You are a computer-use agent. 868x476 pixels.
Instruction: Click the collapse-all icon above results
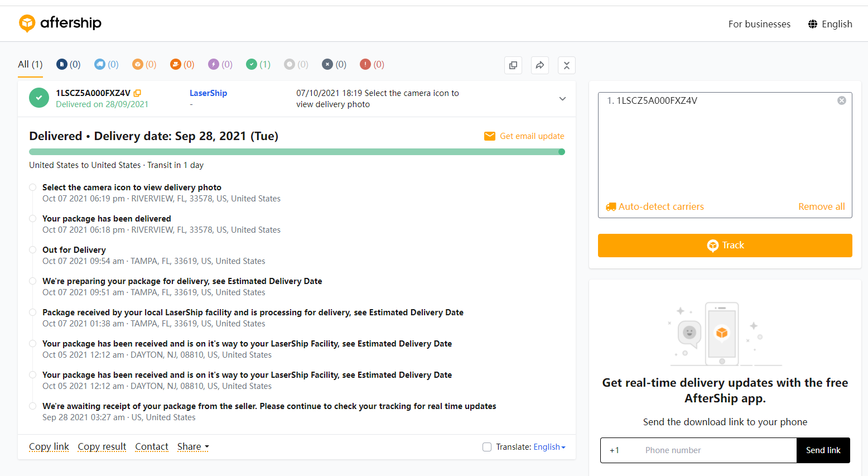(566, 65)
